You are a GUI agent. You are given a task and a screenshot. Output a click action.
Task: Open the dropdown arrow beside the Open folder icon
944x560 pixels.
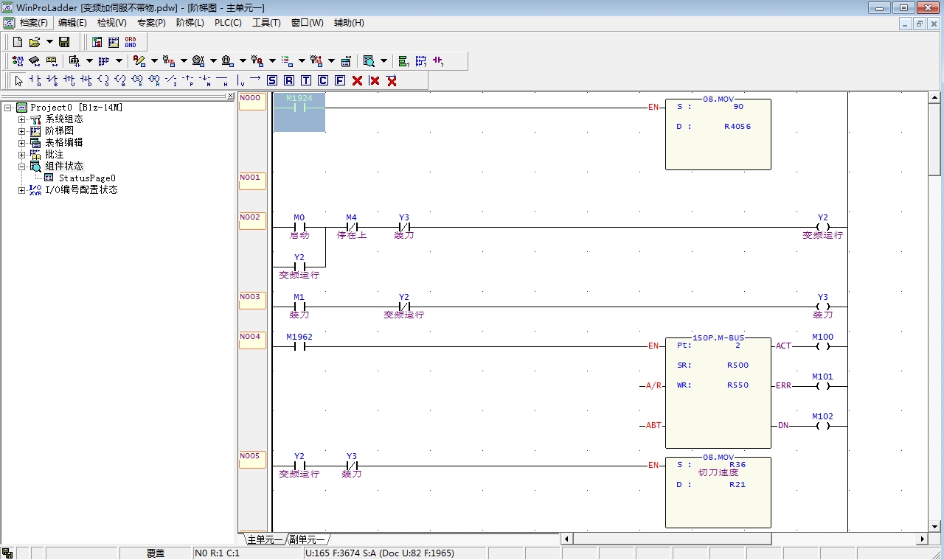(x=49, y=42)
